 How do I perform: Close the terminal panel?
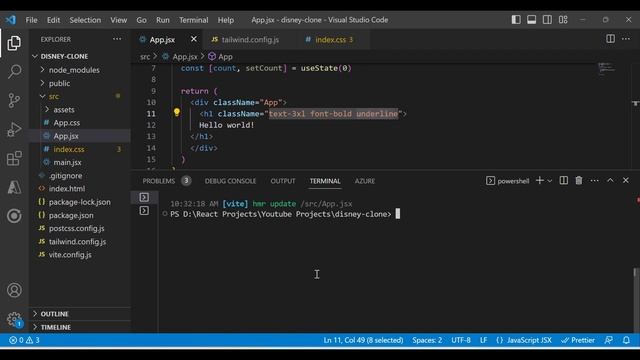click(626, 180)
